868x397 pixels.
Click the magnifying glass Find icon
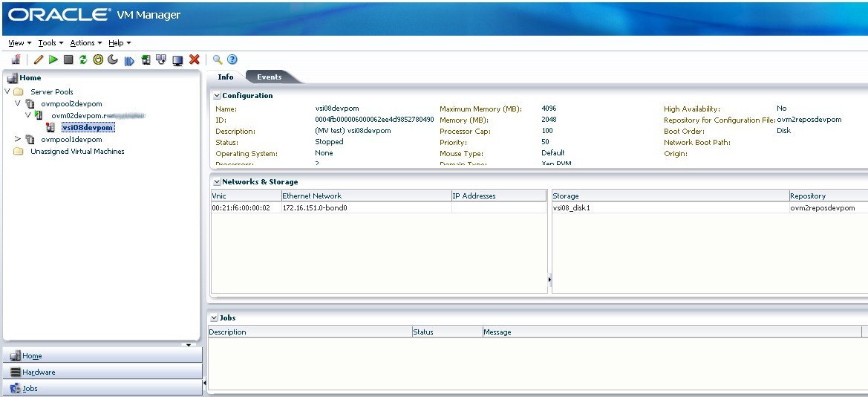pyautogui.click(x=218, y=59)
